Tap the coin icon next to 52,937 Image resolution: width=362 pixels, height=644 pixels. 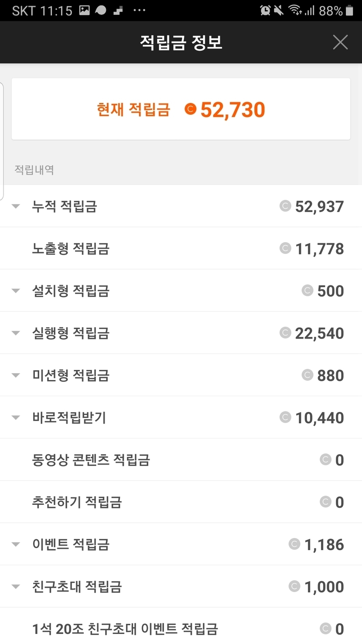(x=285, y=206)
